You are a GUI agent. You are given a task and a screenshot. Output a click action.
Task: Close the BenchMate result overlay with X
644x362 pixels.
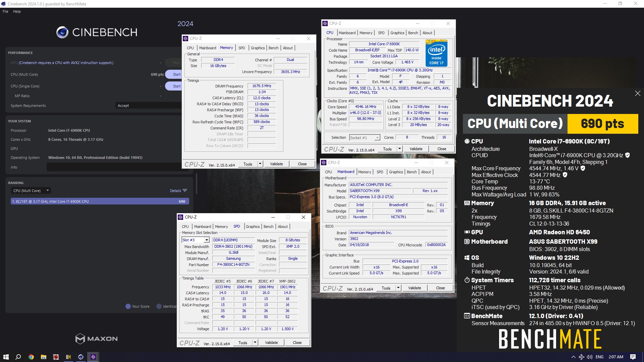[638, 94]
